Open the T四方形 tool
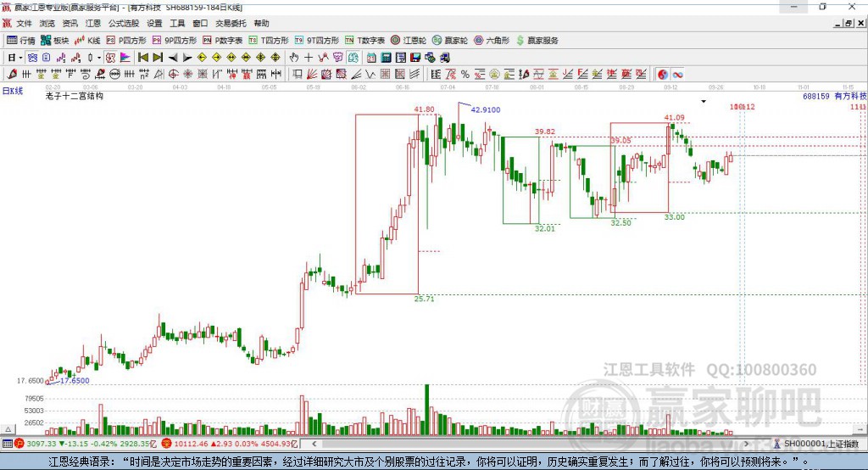The image size is (868, 470). (x=269, y=41)
